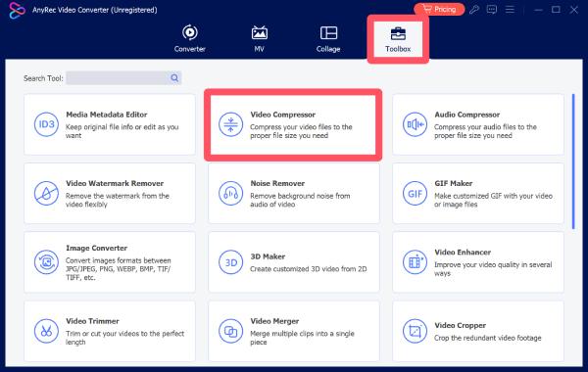The width and height of the screenshot is (588, 372).
Task: Open the Media Metadata Editor ID3 icon
Action: 46,124
